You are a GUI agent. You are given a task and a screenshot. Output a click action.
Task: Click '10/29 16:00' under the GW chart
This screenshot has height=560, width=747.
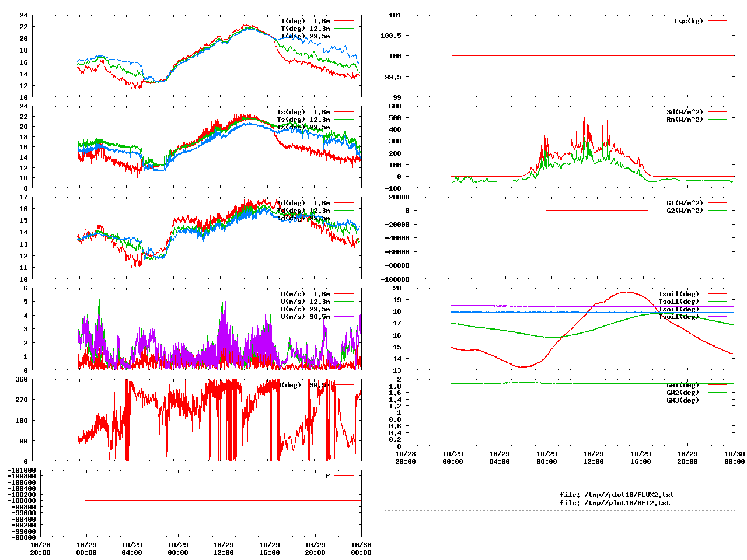click(x=640, y=457)
